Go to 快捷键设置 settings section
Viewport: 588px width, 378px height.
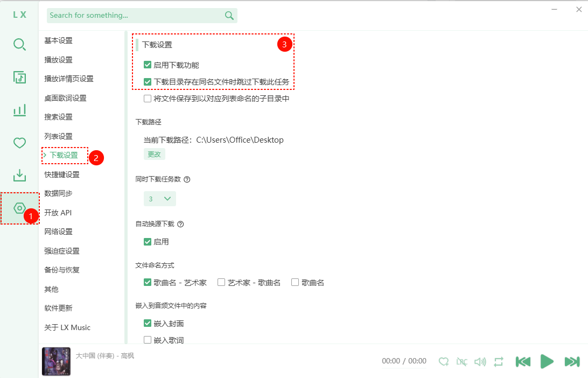tap(62, 174)
